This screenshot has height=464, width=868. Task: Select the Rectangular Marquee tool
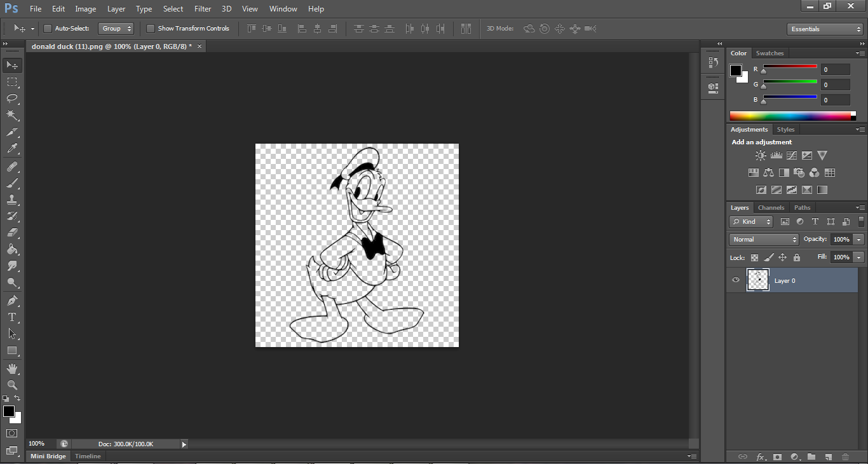tap(12, 82)
